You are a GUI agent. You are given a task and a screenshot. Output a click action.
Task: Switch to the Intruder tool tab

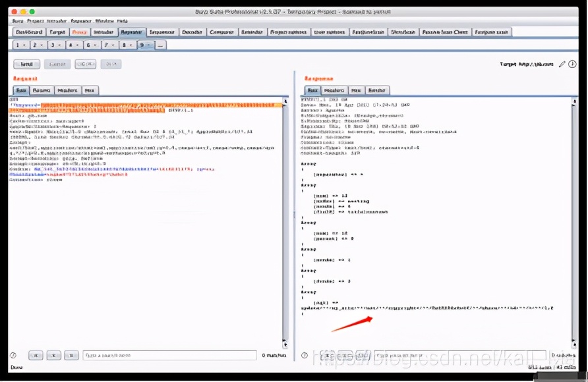pos(103,32)
